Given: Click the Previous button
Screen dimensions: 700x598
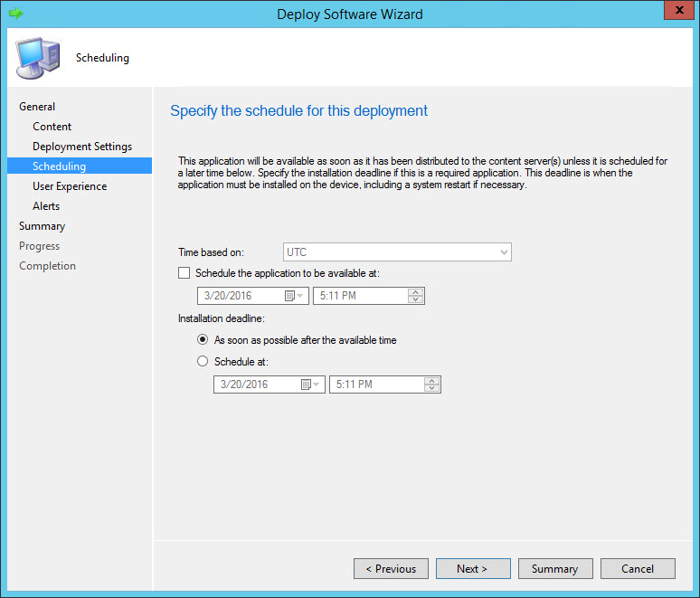Looking at the screenshot, I should point(391,569).
